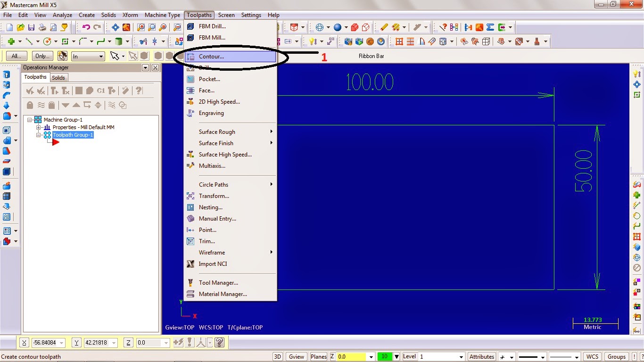Click the blue sphere shading icon
Image resolution: width=644 pixels, height=362 pixels.
(338, 27)
